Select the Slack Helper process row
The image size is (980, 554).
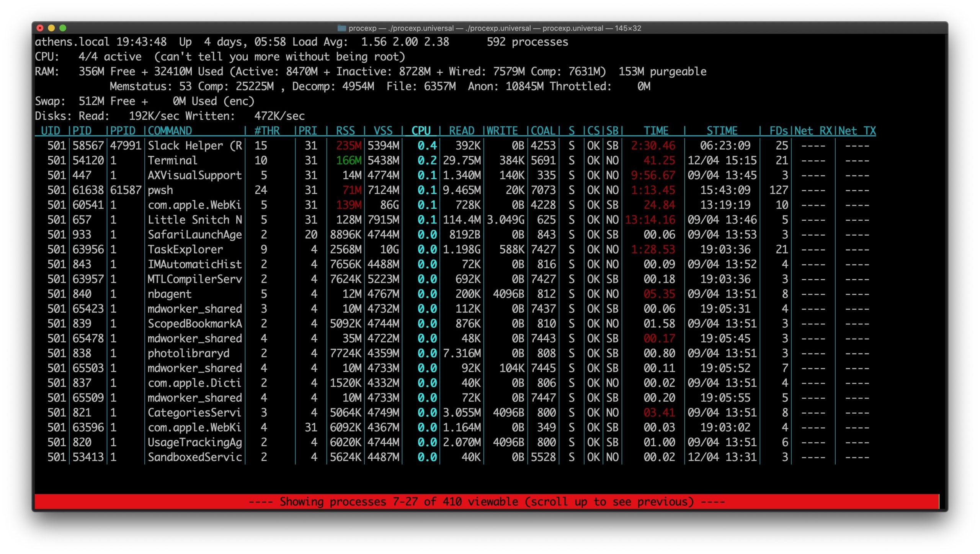point(194,146)
